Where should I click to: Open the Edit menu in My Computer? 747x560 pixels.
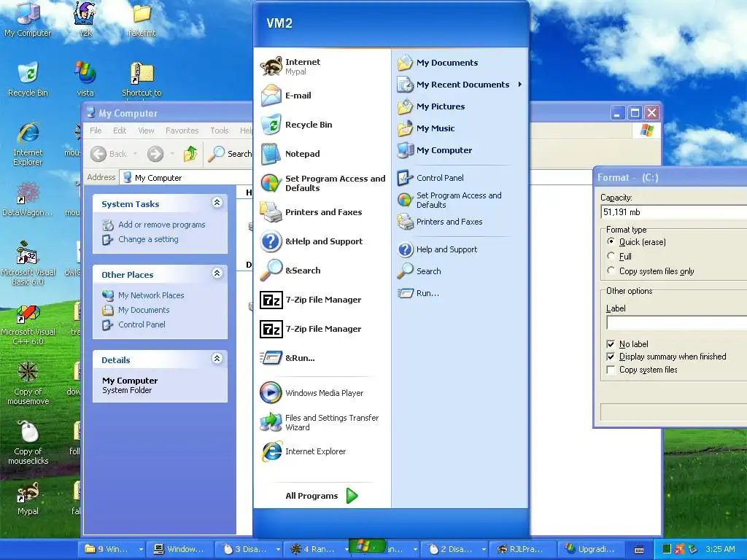pos(120,131)
